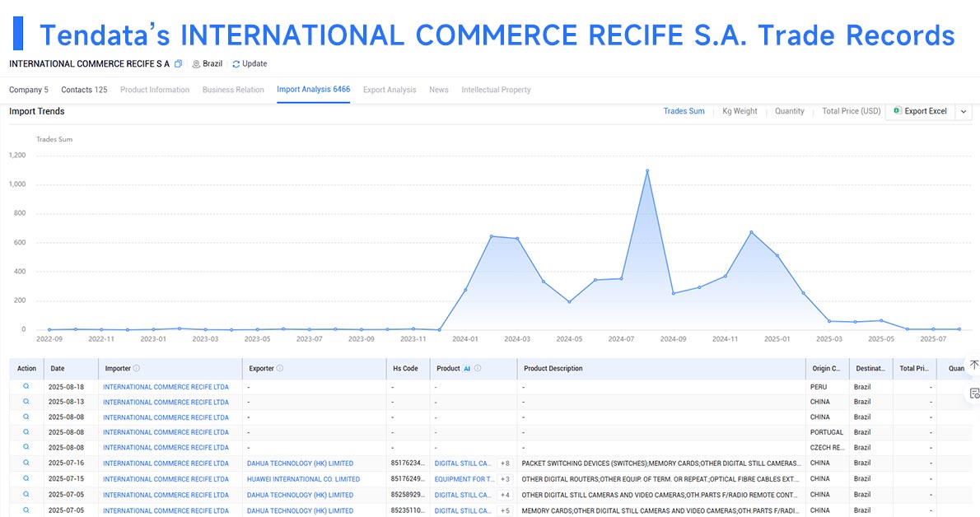Click the Update refresh icon
Screen dimensions: 980x517
point(236,63)
